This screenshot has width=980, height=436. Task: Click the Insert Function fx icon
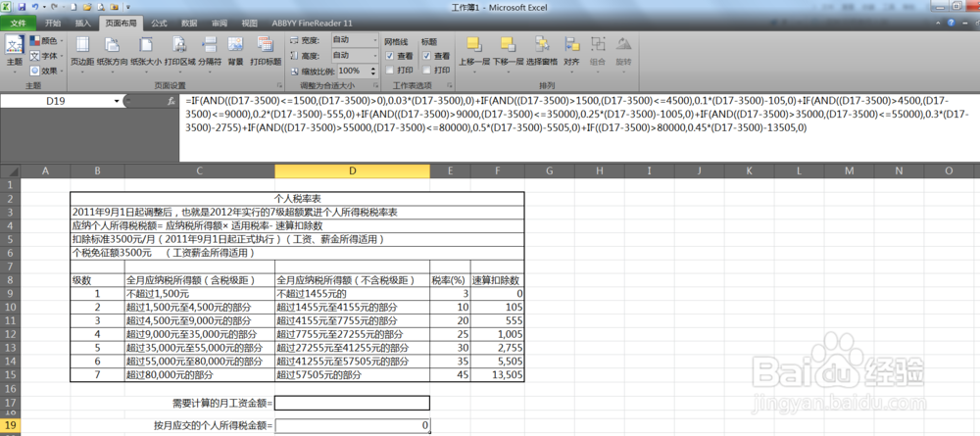tap(171, 101)
